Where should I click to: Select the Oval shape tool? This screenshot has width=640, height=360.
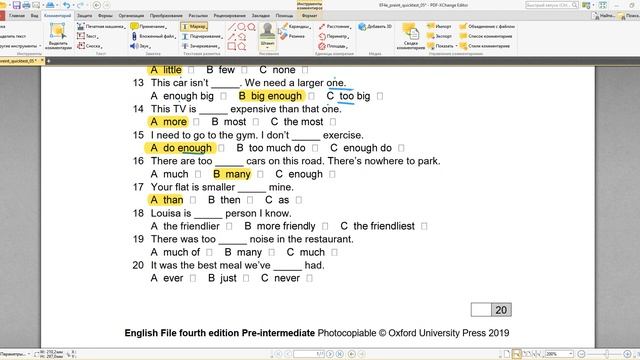(242, 27)
